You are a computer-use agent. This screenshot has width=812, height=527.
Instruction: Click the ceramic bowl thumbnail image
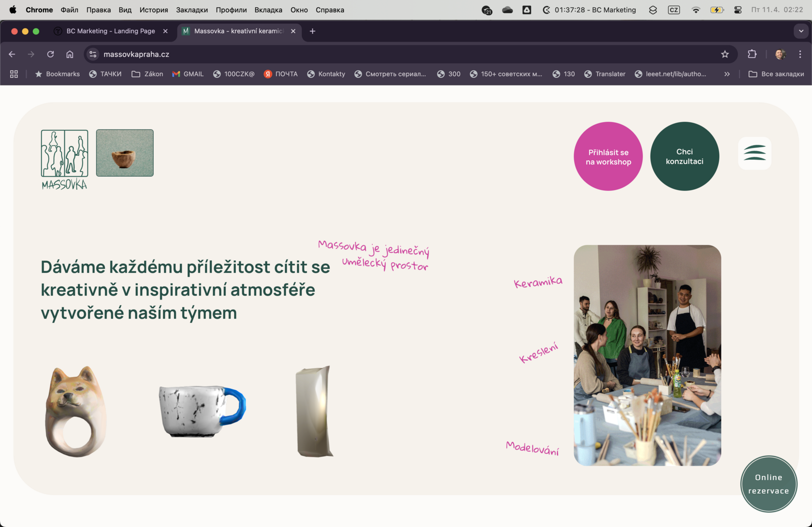(x=125, y=153)
